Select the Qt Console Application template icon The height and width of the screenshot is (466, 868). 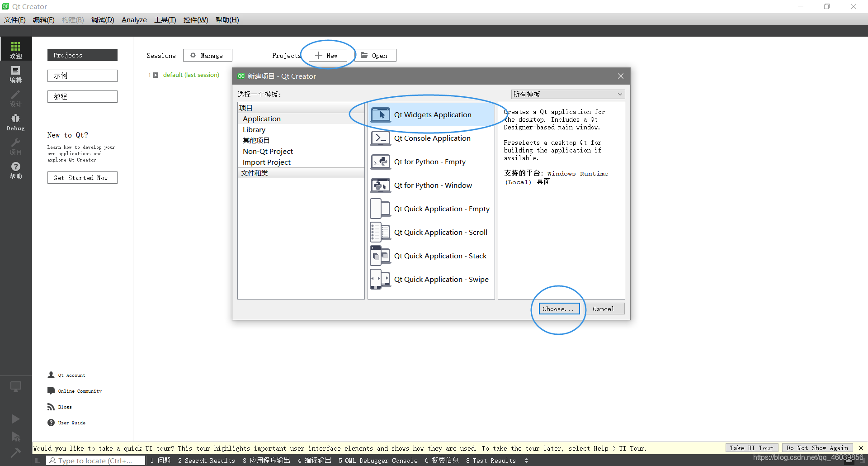(x=381, y=138)
